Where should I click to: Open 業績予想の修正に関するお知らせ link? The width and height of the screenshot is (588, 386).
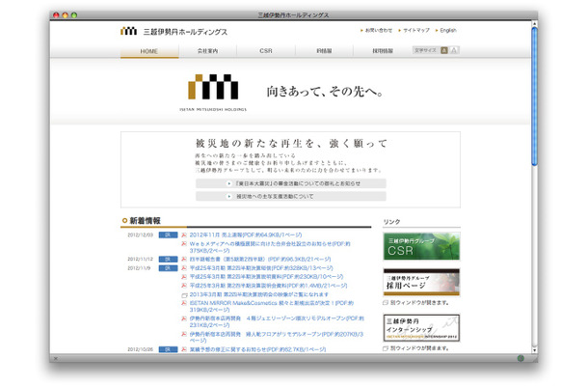(x=257, y=349)
